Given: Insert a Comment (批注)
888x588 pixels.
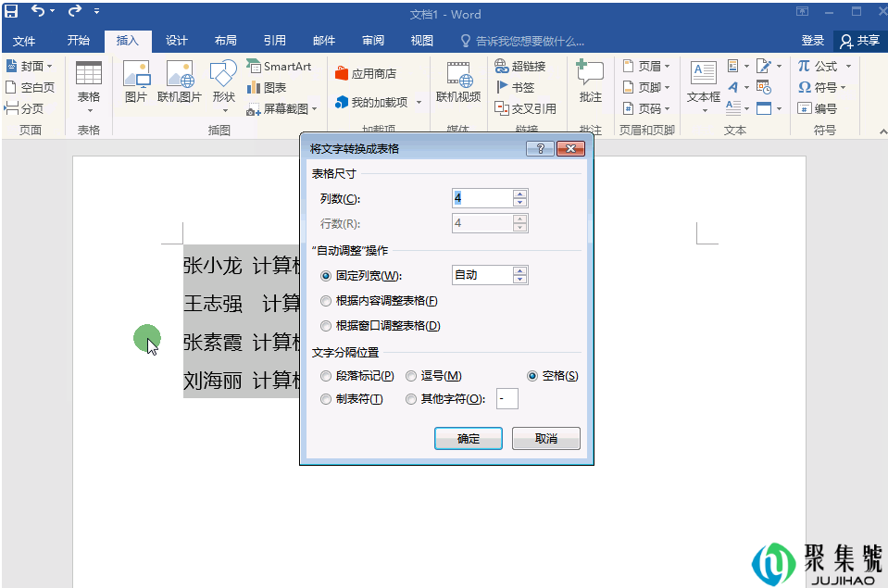Looking at the screenshot, I should tap(590, 81).
